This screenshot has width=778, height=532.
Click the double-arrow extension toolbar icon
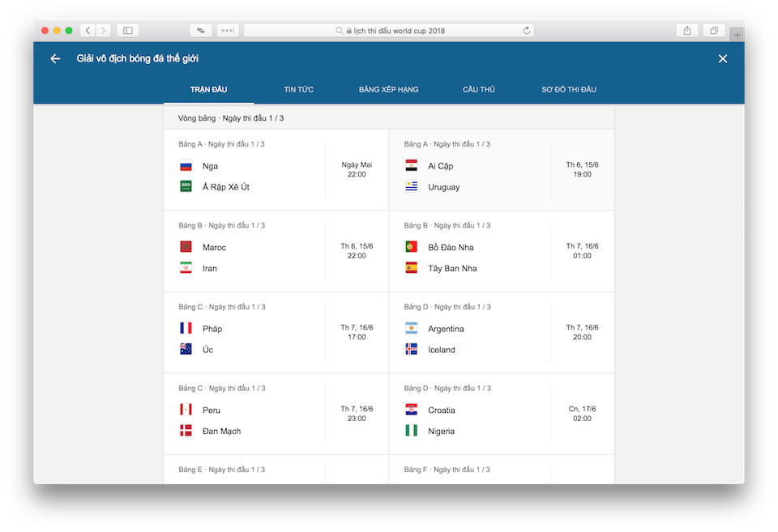pos(201,30)
